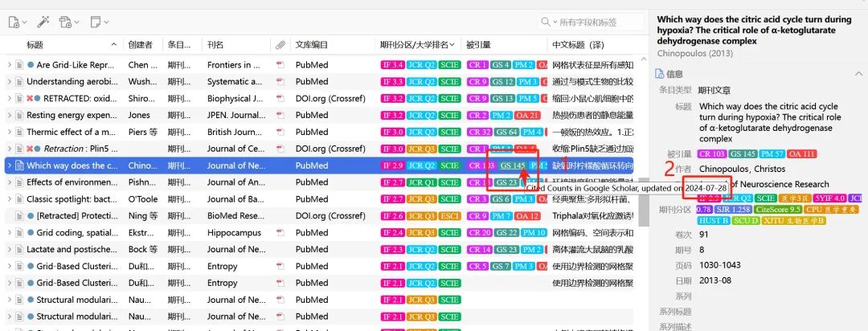The image size is (868, 331).
Task: Sort by the 标题 column header
Action: [x=72, y=44]
